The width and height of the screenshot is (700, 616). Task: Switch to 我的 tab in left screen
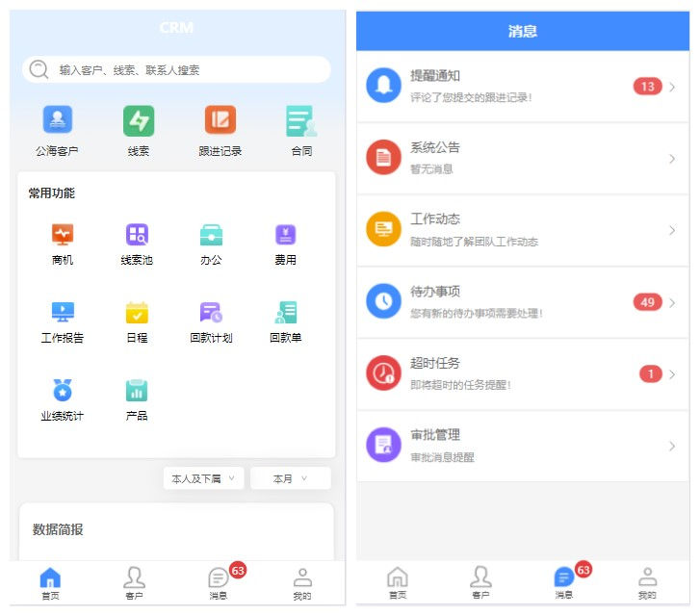click(x=302, y=583)
